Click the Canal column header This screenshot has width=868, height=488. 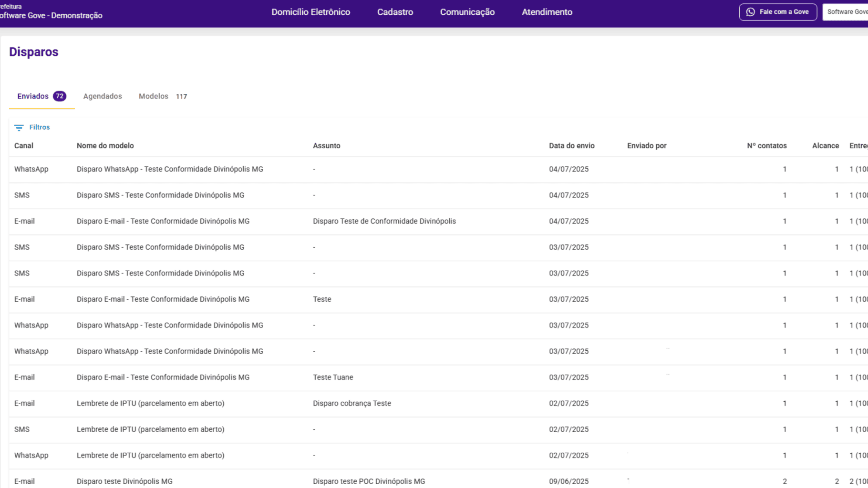pyautogui.click(x=24, y=146)
